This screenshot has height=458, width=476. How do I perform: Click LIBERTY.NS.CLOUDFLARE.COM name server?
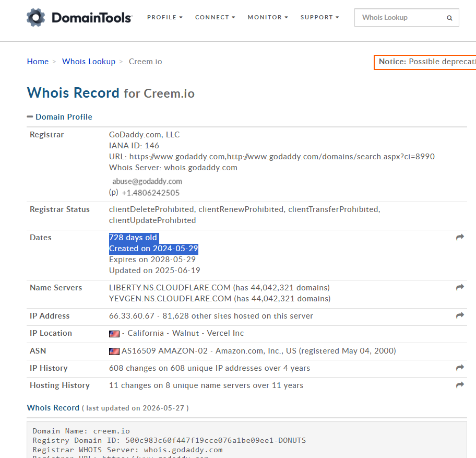170,288
